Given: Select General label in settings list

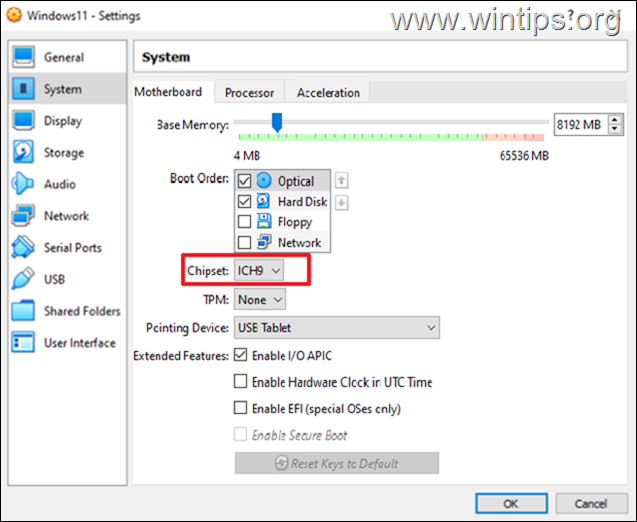Looking at the screenshot, I should point(64,57).
